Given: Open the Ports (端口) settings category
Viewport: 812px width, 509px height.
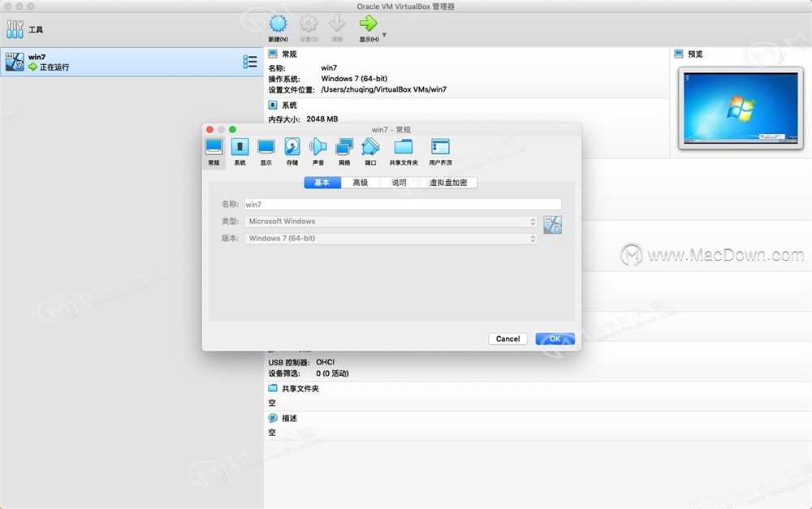Looking at the screenshot, I should tap(370, 152).
